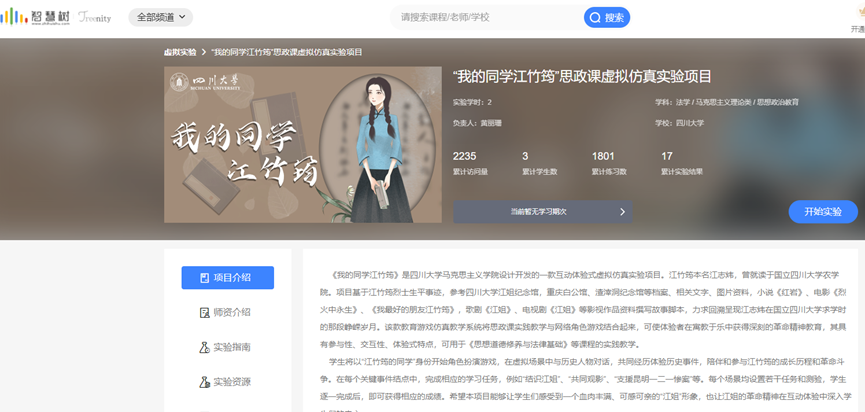This screenshot has height=412, width=865.
Task: Click the magnifier icon in 搜索 button
Action: tap(596, 17)
